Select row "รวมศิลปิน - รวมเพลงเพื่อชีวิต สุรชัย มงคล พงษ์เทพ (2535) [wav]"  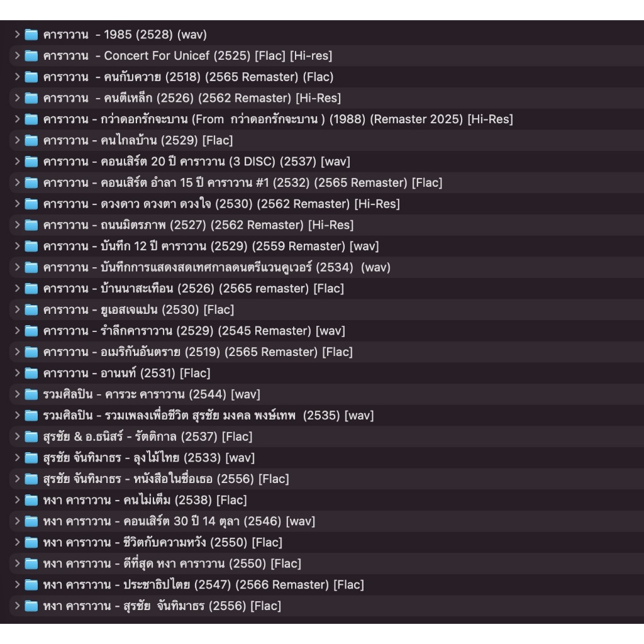pos(326,415)
